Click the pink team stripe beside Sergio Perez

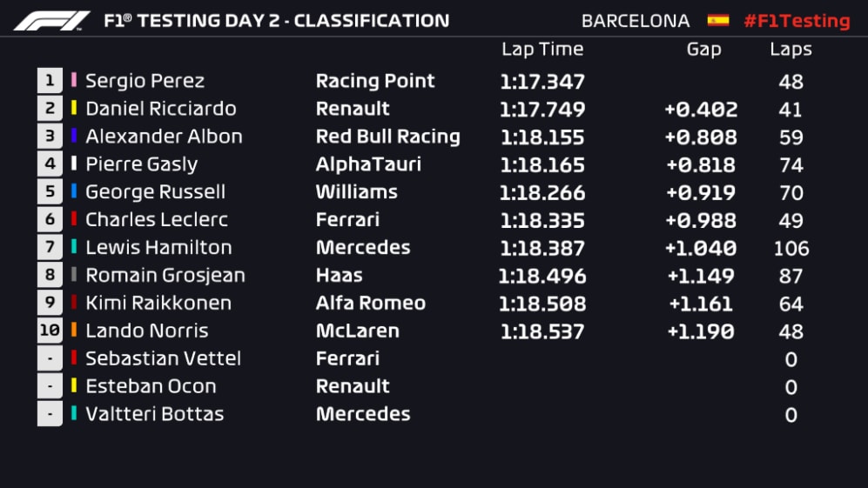pos(74,81)
